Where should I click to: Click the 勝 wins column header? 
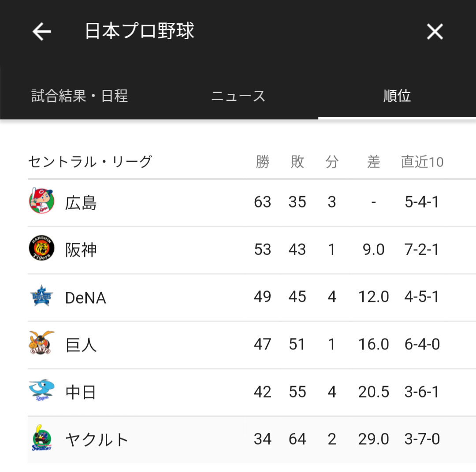[x=262, y=161]
